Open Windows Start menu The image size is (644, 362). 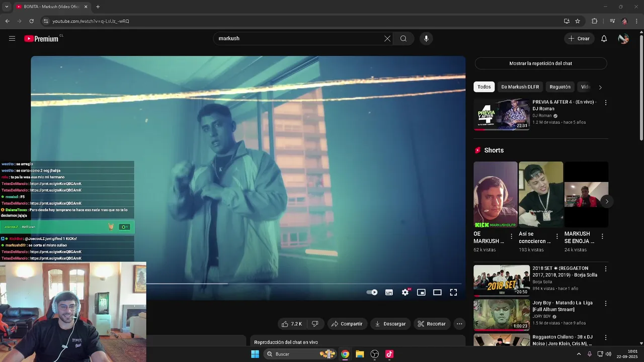click(x=255, y=354)
